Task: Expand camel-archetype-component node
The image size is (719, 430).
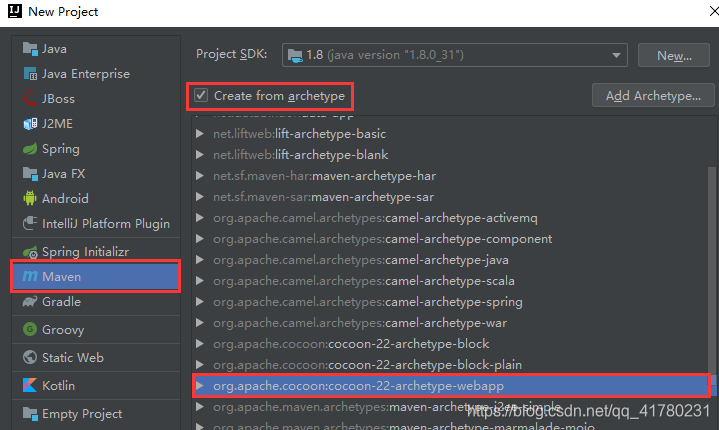Action: click(199, 239)
